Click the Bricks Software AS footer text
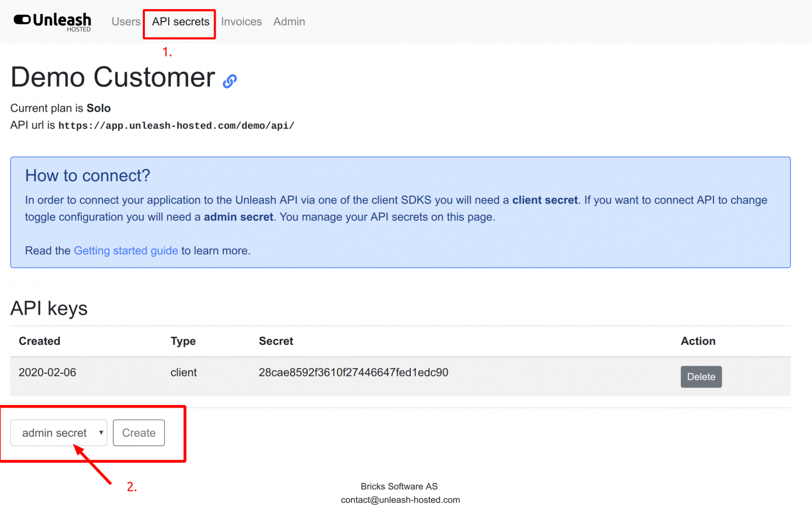The image size is (812, 525). click(x=399, y=486)
